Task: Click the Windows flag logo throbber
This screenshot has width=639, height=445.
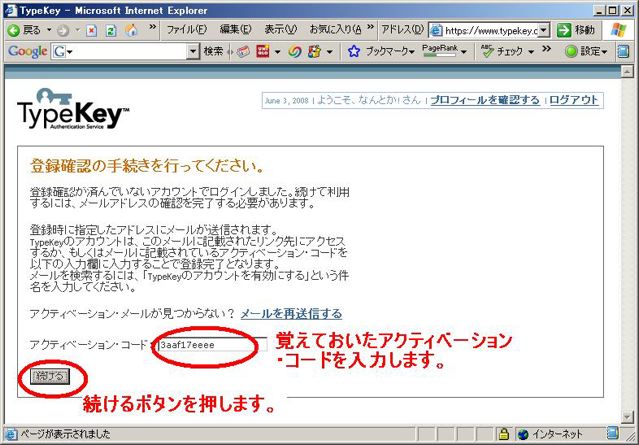Action: coord(619,30)
